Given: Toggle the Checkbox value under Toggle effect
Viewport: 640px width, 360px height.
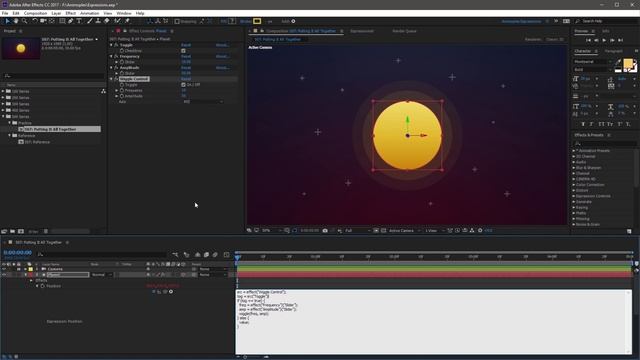Looking at the screenshot, I should click(183, 51).
